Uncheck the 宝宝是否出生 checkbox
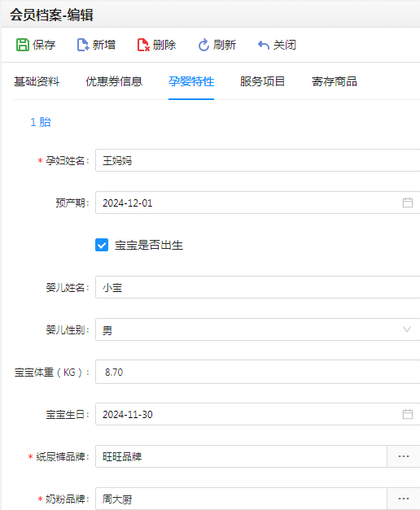Viewport: 420px width, 510px height. point(102,245)
